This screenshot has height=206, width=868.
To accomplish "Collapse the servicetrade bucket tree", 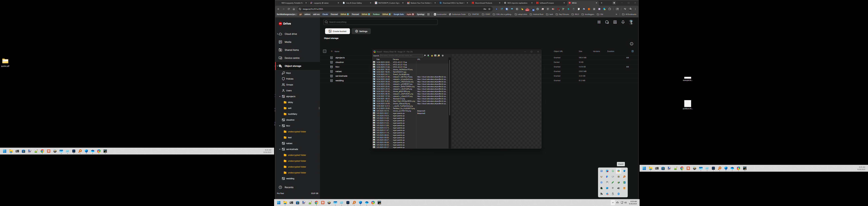I will click(280, 149).
